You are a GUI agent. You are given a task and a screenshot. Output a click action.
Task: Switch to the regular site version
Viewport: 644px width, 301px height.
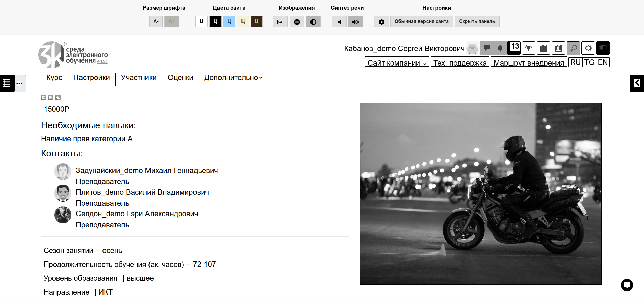coord(421,22)
